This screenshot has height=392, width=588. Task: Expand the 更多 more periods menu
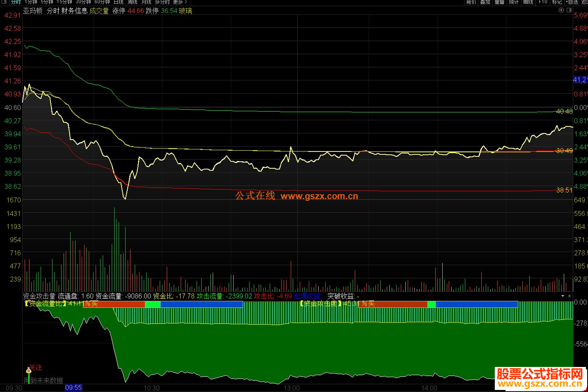tap(180, 2)
